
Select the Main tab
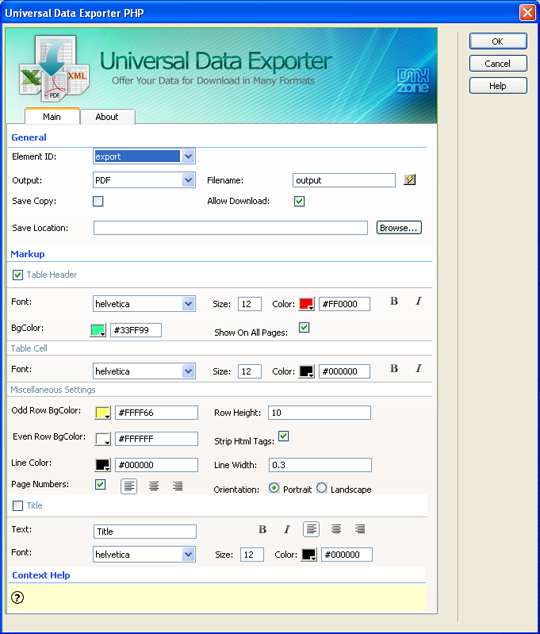[52, 116]
